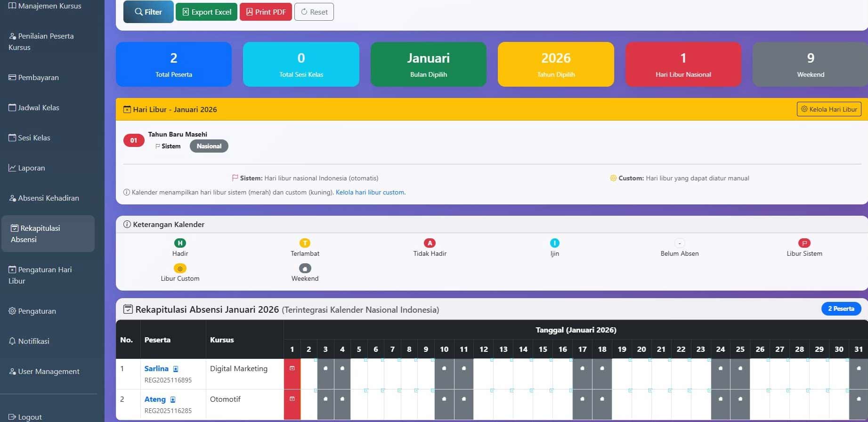The height and width of the screenshot is (422, 868).
Task: Click Sarlina's red holiday cell on date 1
Action: [x=292, y=373]
